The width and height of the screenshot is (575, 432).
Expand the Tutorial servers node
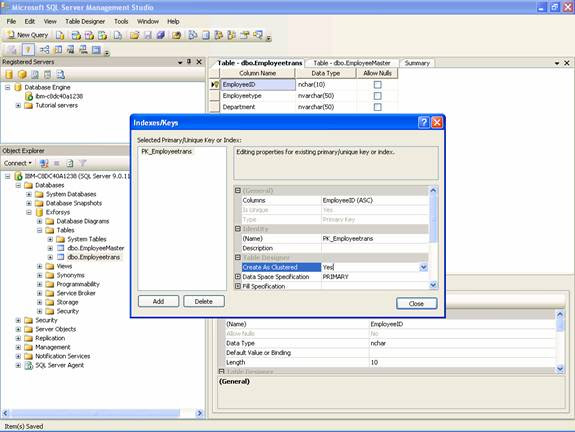tap(18, 106)
